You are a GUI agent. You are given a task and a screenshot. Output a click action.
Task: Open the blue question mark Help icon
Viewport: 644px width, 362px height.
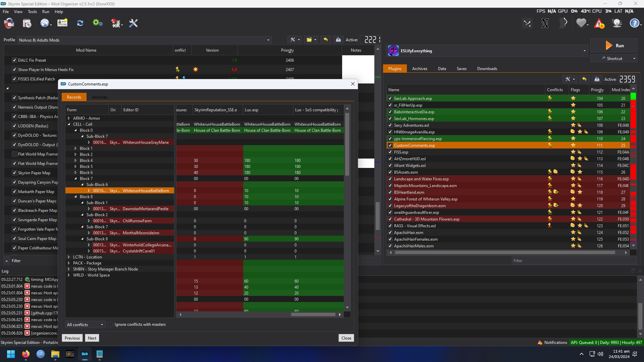click(x=634, y=23)
